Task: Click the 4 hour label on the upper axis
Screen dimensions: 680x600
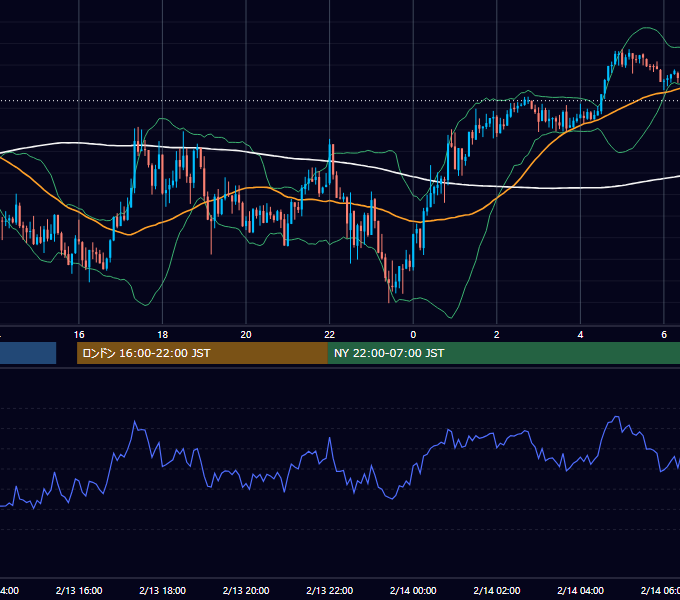Action: (x=580, y=335)
